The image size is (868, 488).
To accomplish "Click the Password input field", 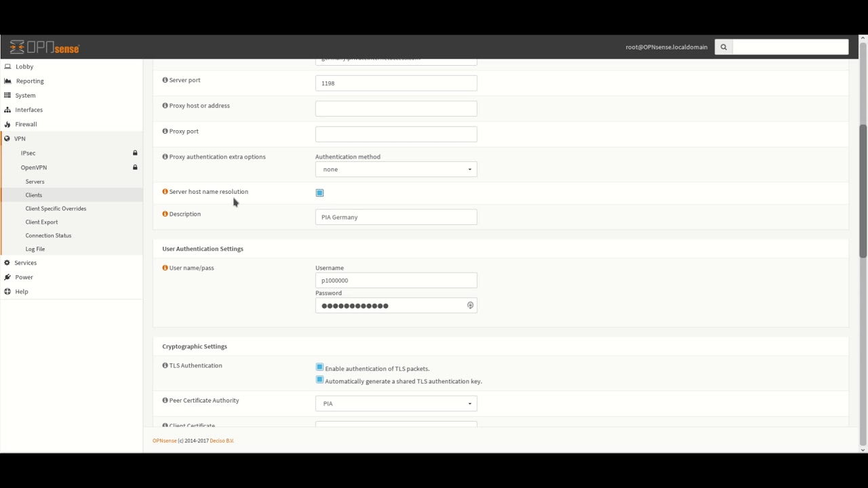I will [x=396, y=306].
